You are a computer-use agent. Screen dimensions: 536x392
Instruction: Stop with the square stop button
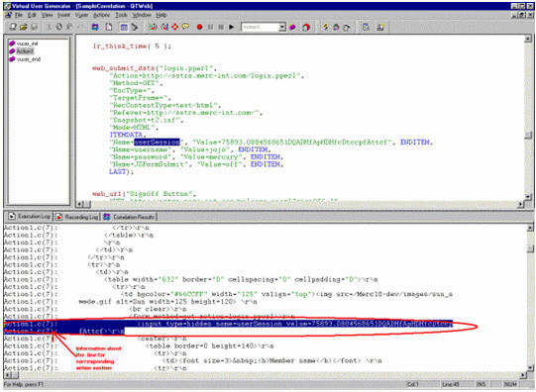pyautogui.click(x=221, y=27)
